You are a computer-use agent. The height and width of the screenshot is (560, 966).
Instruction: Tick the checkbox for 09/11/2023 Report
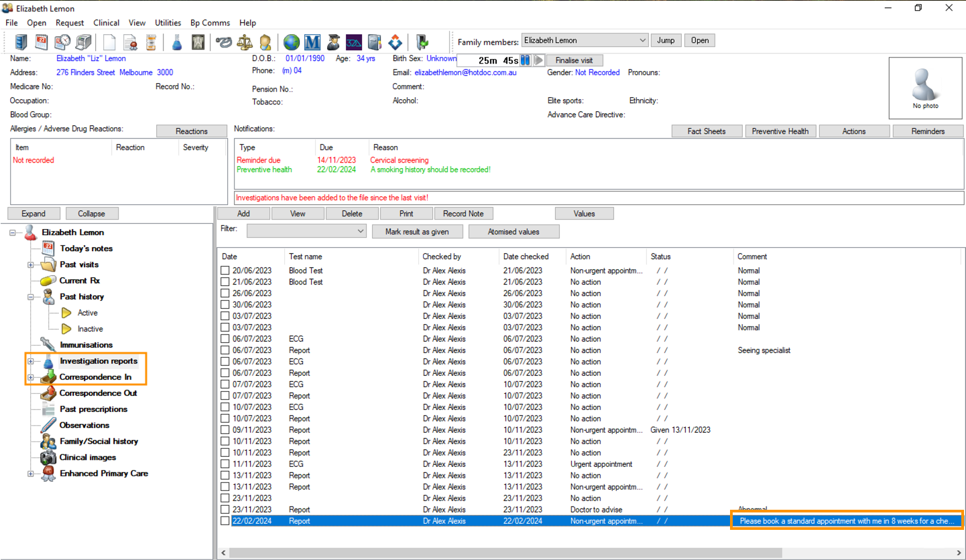225,430
